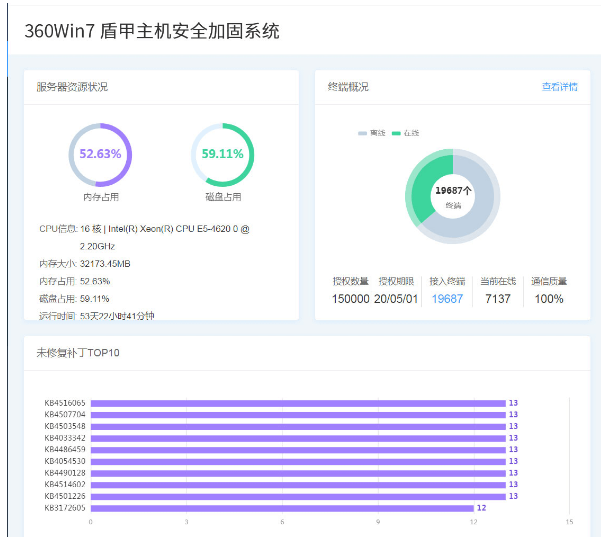Click the 59.11% disk usage gauge
Viewport: 610px width, 544px height.
pos(223,154)
